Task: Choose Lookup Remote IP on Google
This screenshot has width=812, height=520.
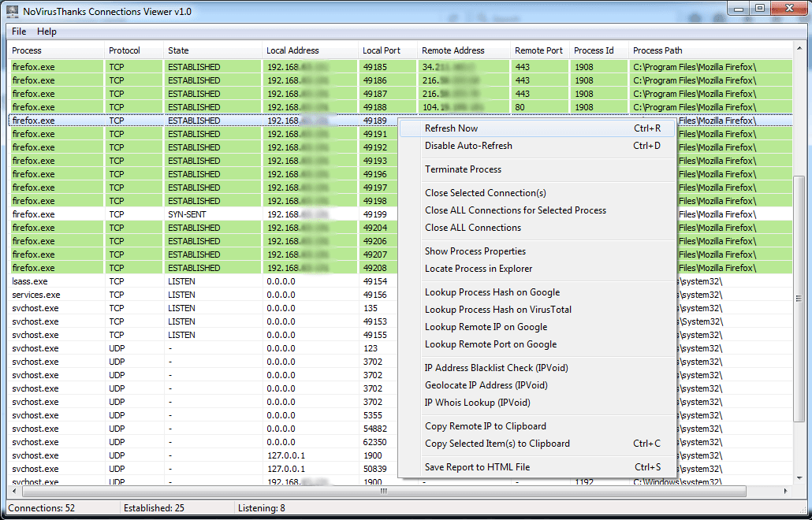Action: [x=538, y=327]
